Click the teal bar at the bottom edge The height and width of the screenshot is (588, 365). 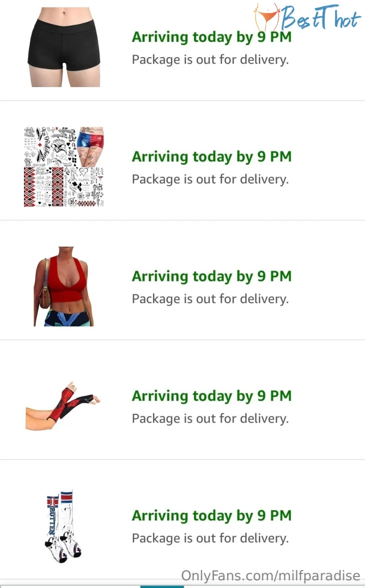[x=162, y=586]
